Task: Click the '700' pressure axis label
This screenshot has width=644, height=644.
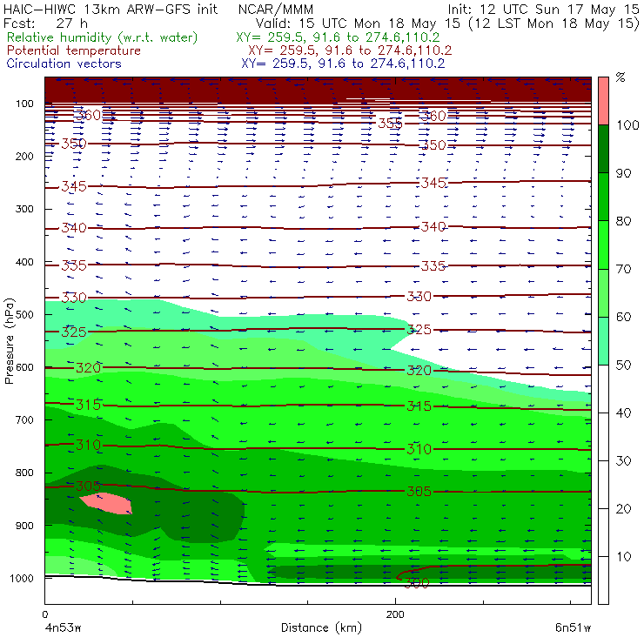Action: (24, 419)
